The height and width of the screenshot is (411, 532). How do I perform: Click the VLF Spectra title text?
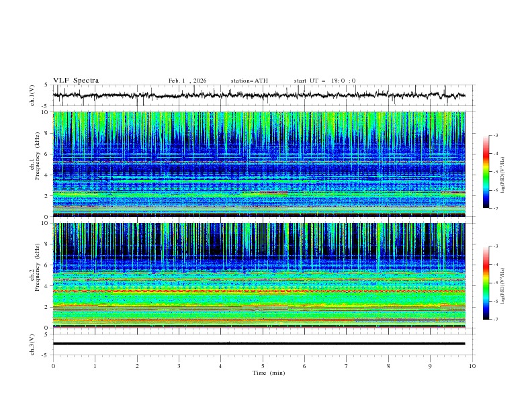pos(76,81)
